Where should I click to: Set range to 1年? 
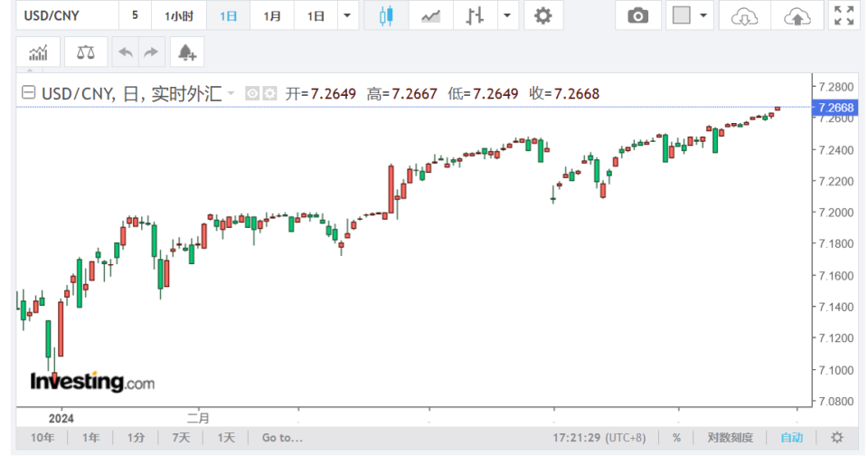pyautogui.click(x=90, y=438)
